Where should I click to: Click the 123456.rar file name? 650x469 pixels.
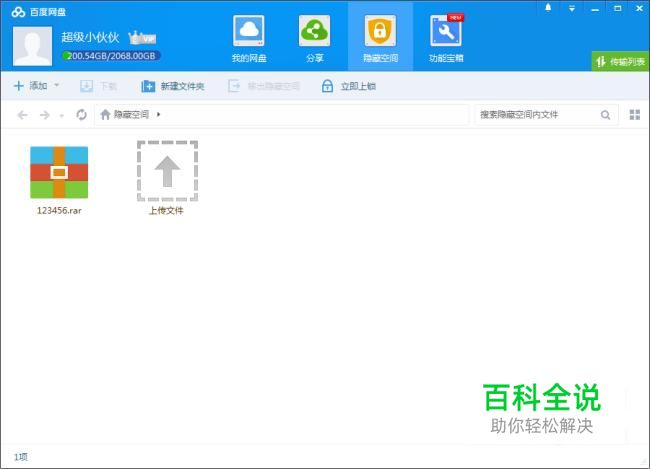pos(59,211)
